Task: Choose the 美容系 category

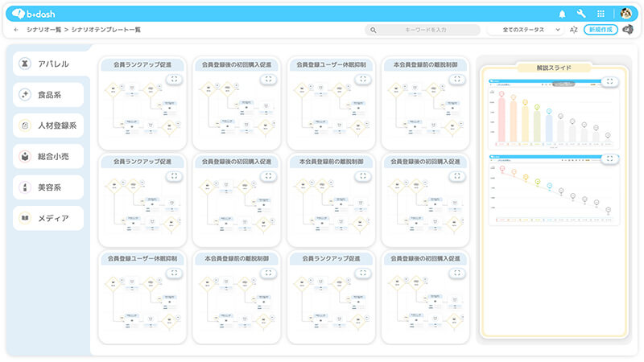Action: pos(49,187)
